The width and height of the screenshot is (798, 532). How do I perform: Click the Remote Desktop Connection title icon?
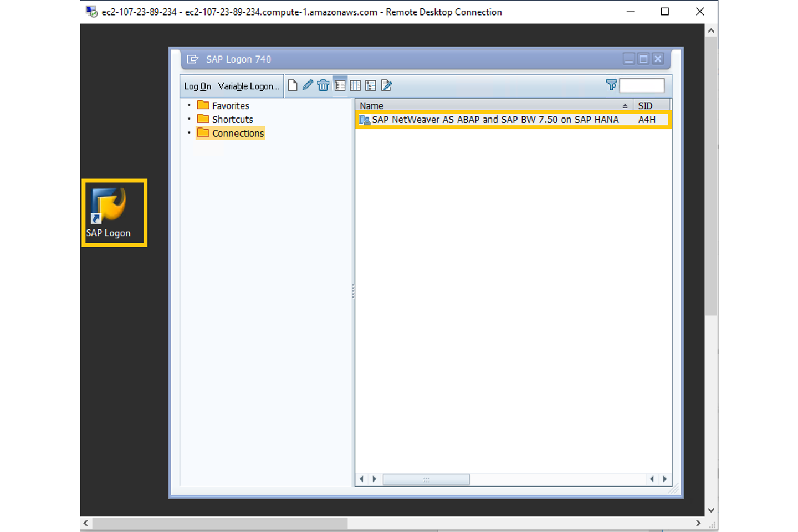point(92,12)
